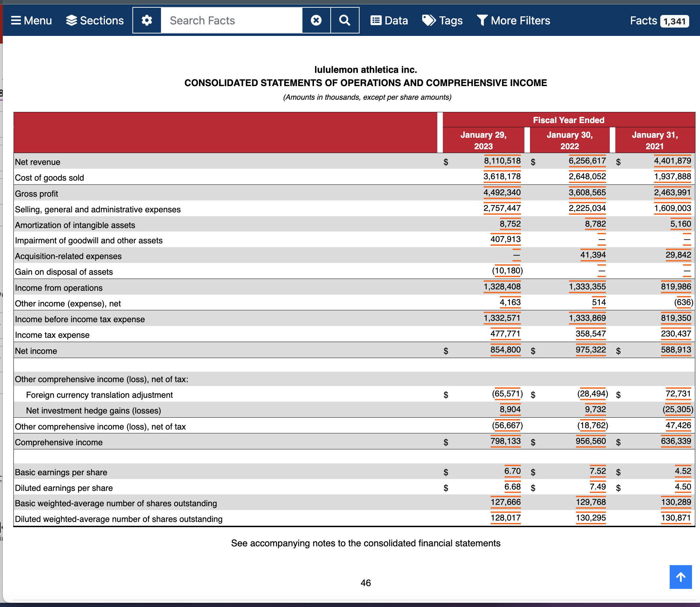Select Cost of goods sold 3,618,178
700x607 pixels.
tap(502, 176)
